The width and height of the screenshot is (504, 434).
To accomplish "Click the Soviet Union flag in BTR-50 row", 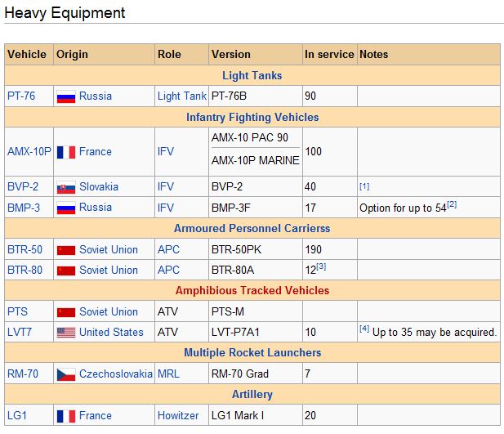I will [x=66, y=250].
